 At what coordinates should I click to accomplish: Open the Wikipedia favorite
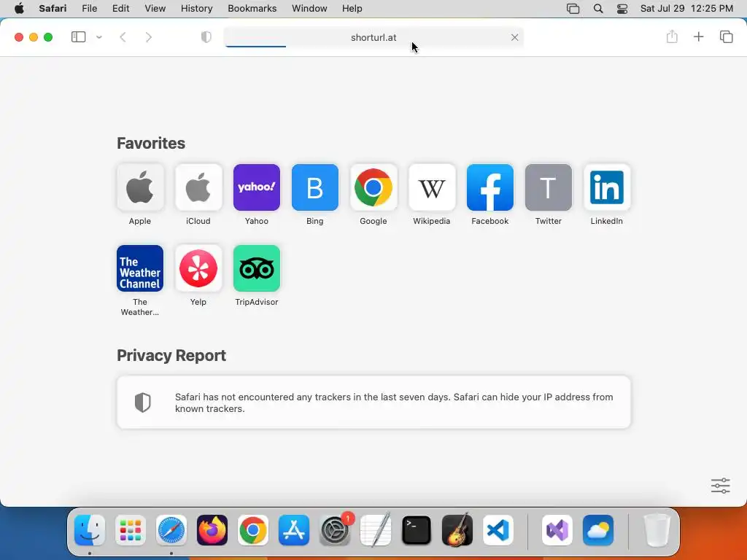click(x=432, y=187)
